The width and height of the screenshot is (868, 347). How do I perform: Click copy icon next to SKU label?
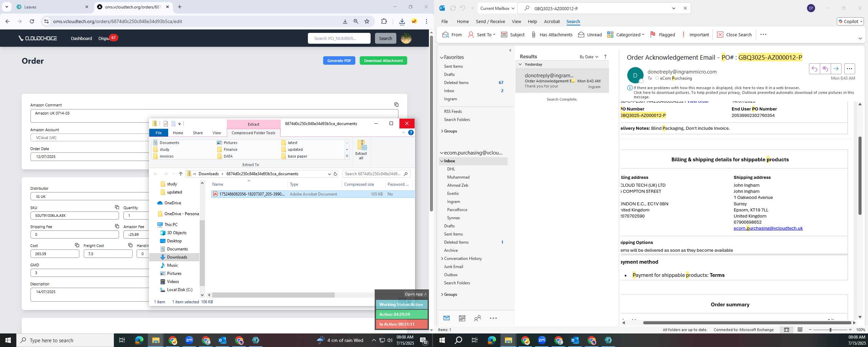point(117,207)
